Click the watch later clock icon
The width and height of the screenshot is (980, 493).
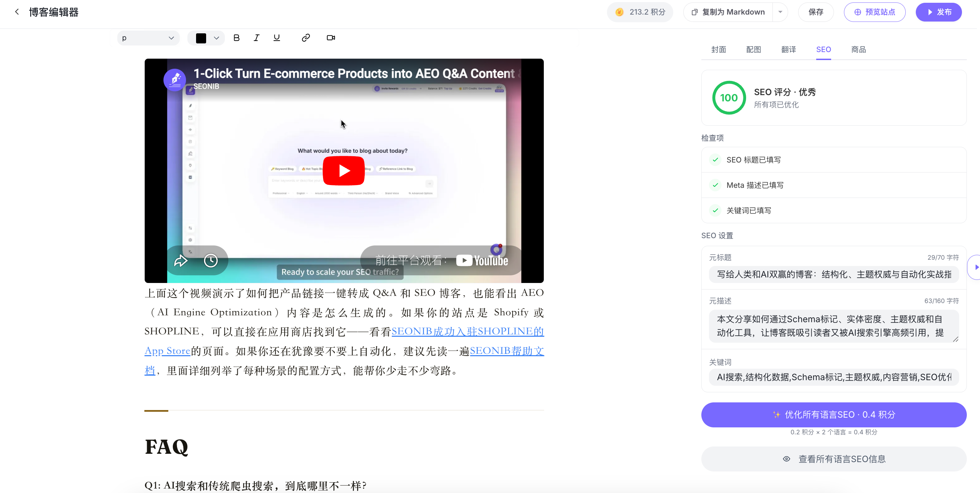(x=211, y=261)
